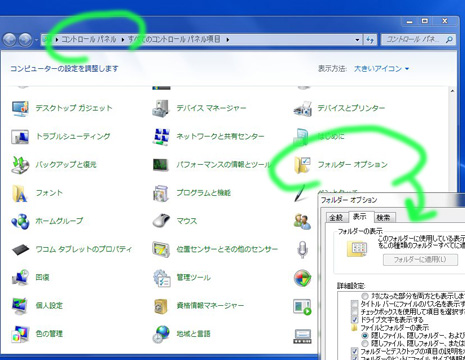Screen dimensions: 465x360
Task: Open 管理ツール item
Action: 181,277
